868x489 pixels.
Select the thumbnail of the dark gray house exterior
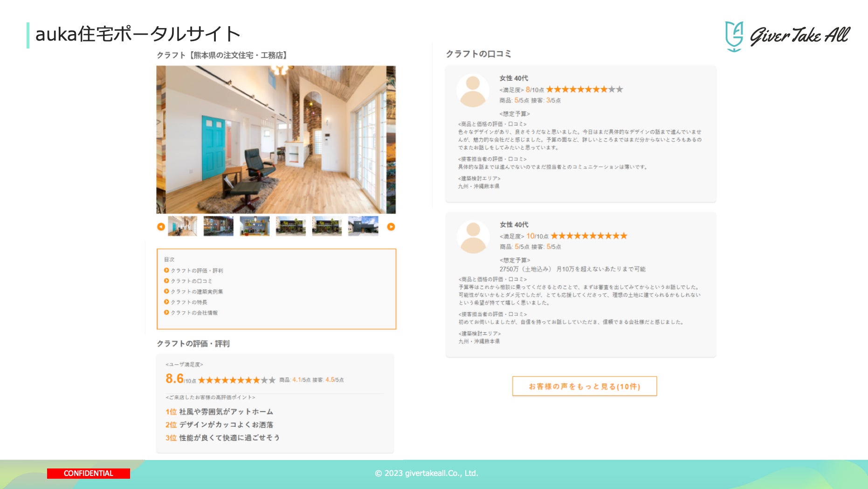(x=363, y=226)
